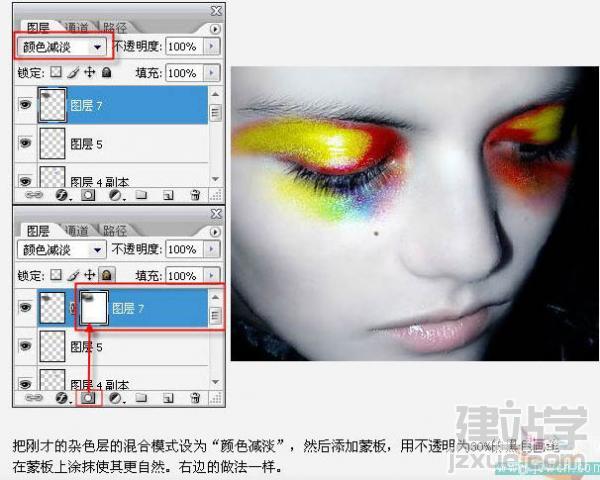Delete layer trash icon in lower panel
This screenshot has height=480, width=600.
(x=195, y=398)
